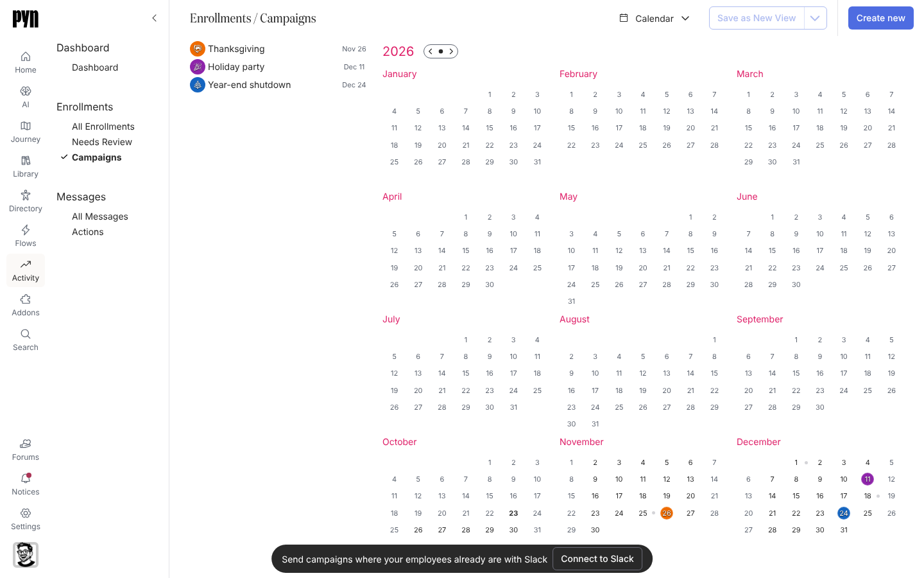The width and height of the screenshot is (924, 578).
Task: Select the Year-end shutdown campaign
Action: (x=278, y=85)
